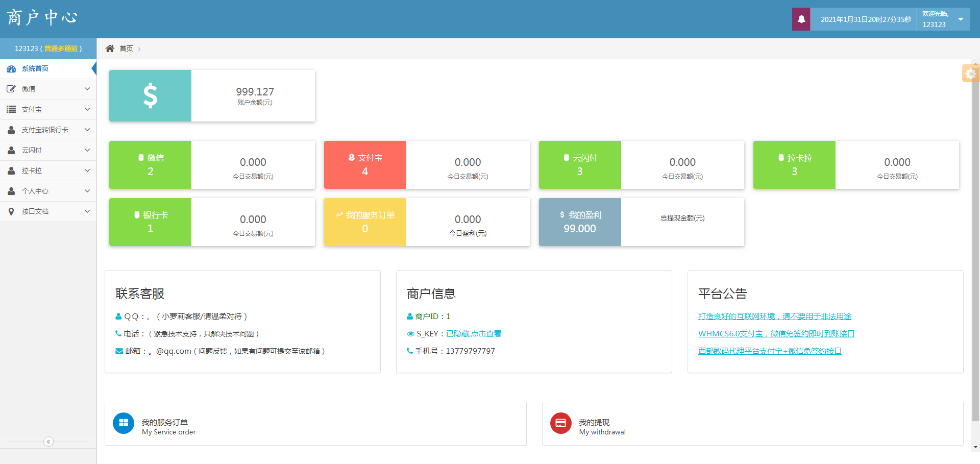Open the WHMCS6.0支付宝 announcement link
This screenshot has height=464, width=980.
[776, 334]
